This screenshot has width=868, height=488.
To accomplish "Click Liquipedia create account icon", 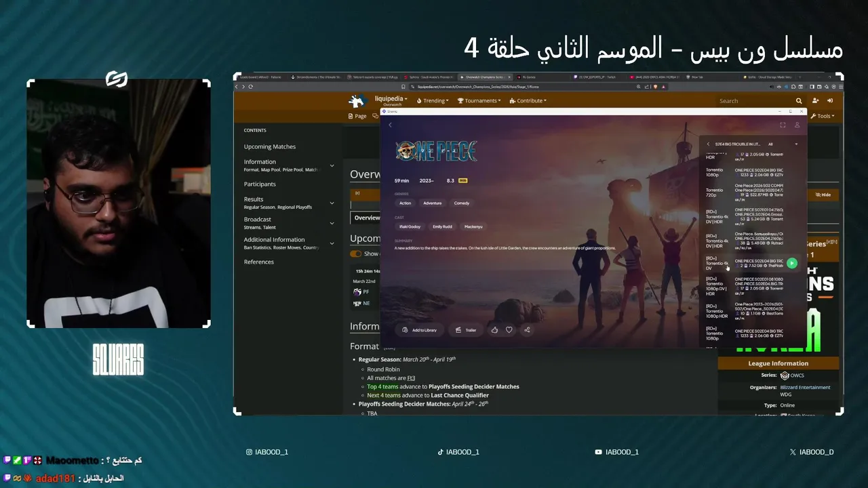I will [815, 101].
